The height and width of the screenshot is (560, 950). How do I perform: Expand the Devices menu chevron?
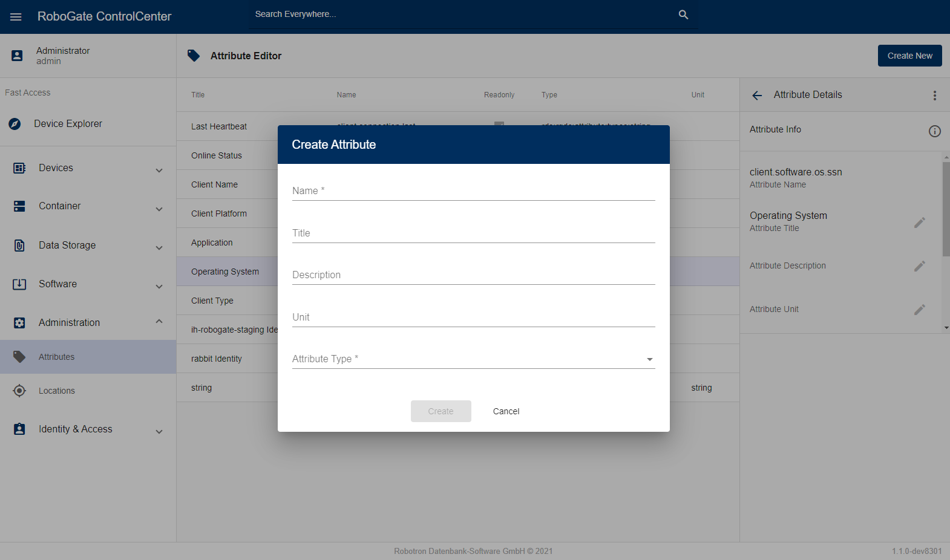pyautogui.click(x=159, y=171)
